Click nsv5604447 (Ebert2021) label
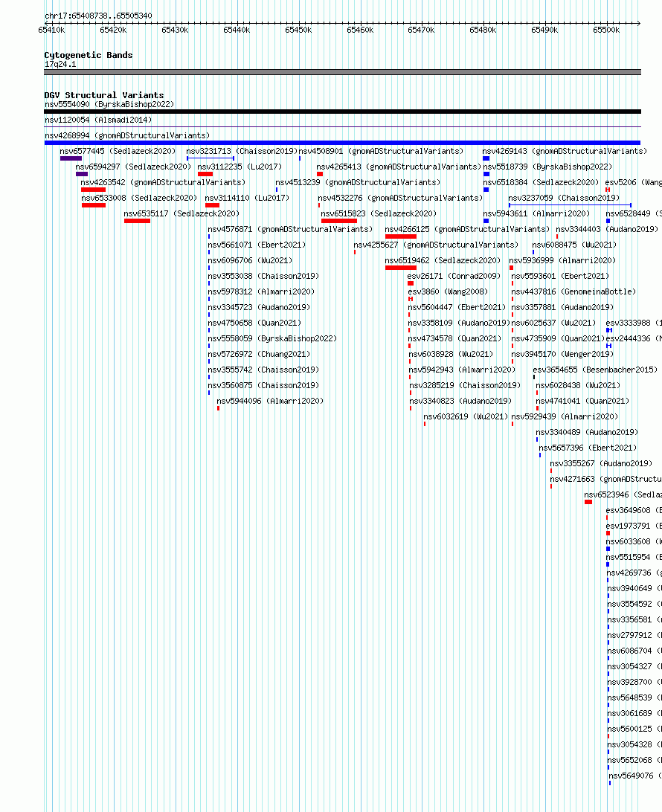This screenshot has width=662, height=812. pyautogui.click(x=457, y=307)
